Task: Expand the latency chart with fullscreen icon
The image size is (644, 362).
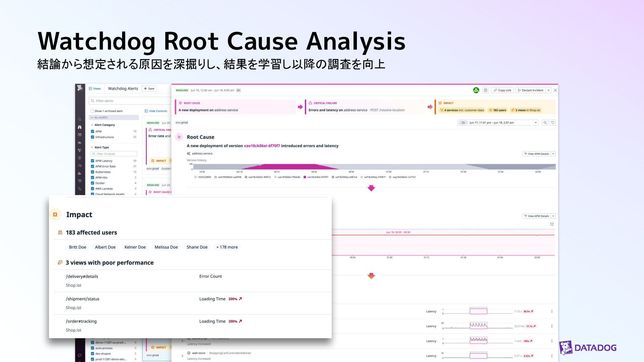Action: 552,224
